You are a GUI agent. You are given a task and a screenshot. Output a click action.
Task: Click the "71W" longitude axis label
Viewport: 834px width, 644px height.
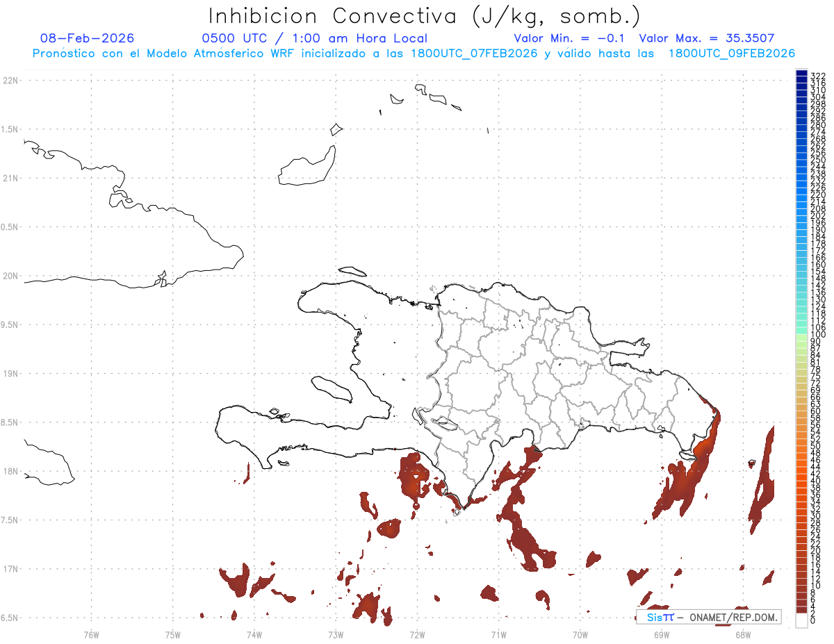click(498, 634)
